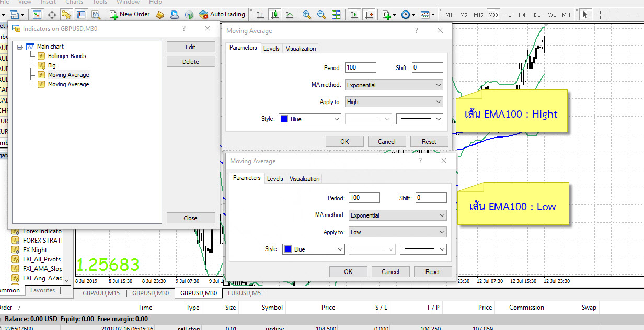
Task: Toggle the AutoTrading button
Action: pyautogui.click(x=222, y=14)
